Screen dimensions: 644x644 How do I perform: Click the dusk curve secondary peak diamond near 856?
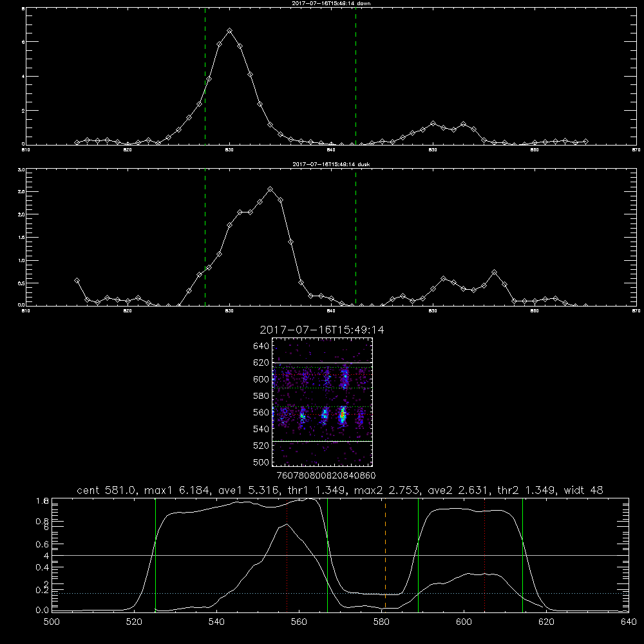coord(495,272)
